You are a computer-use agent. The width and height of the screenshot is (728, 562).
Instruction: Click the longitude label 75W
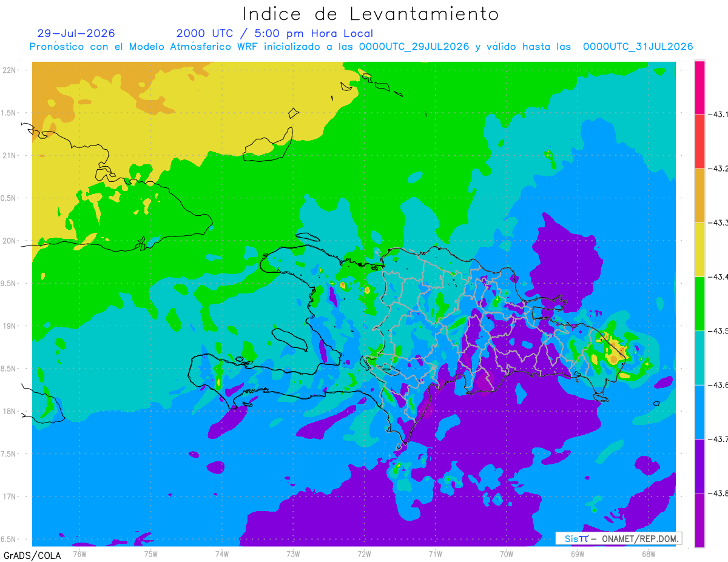[151, 554]
